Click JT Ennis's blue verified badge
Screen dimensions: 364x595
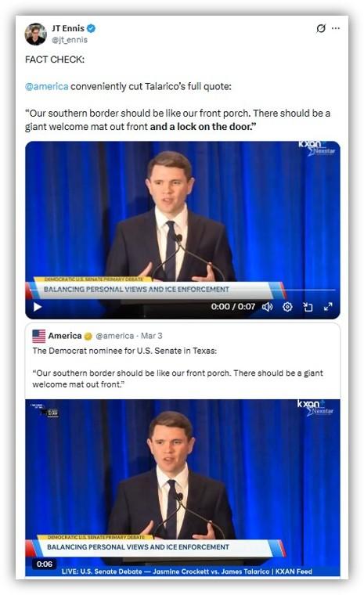91,28
